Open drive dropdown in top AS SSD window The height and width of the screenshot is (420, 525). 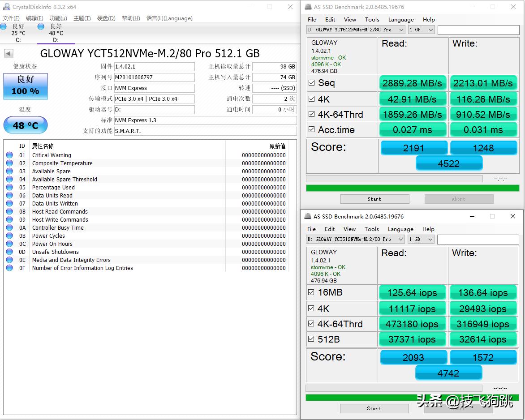point(356,30)
